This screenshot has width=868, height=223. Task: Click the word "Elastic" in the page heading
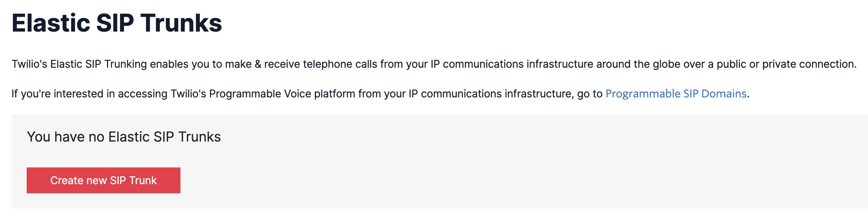pos(51,23)
